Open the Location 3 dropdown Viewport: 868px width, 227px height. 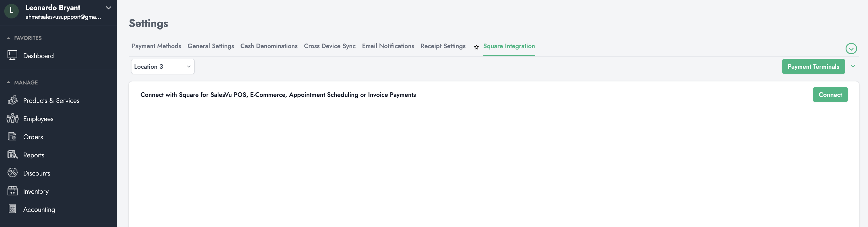click(x=163, y=67)
